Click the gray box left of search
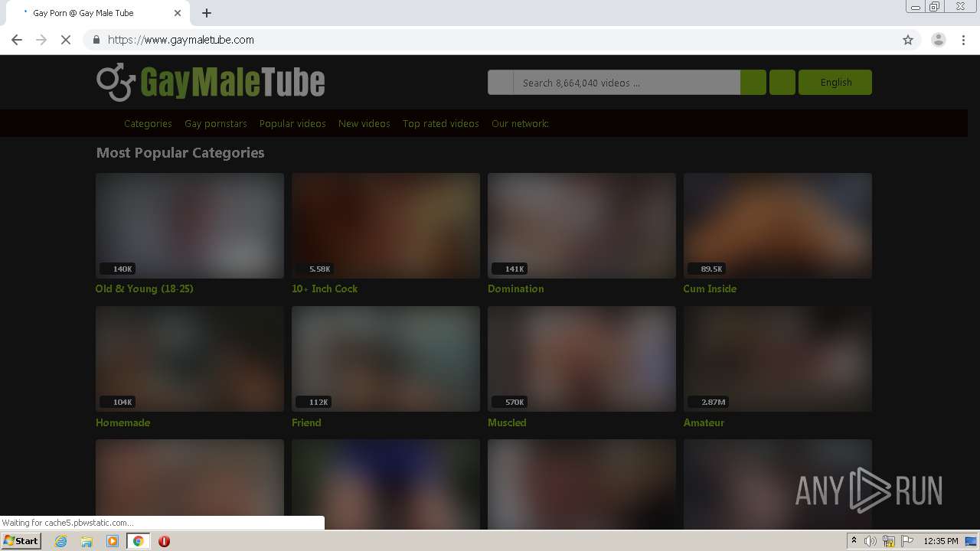980x551 pixels. pos(501,83)
